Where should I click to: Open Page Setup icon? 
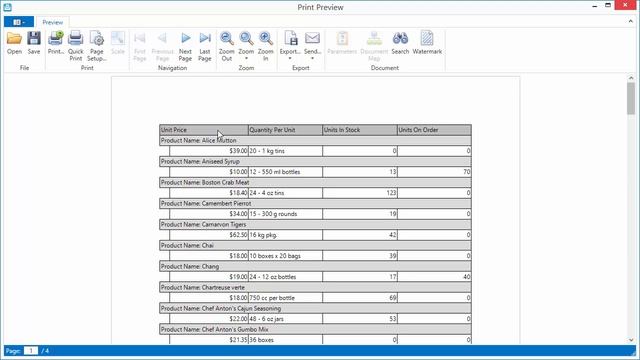click(x=97, y=38)
